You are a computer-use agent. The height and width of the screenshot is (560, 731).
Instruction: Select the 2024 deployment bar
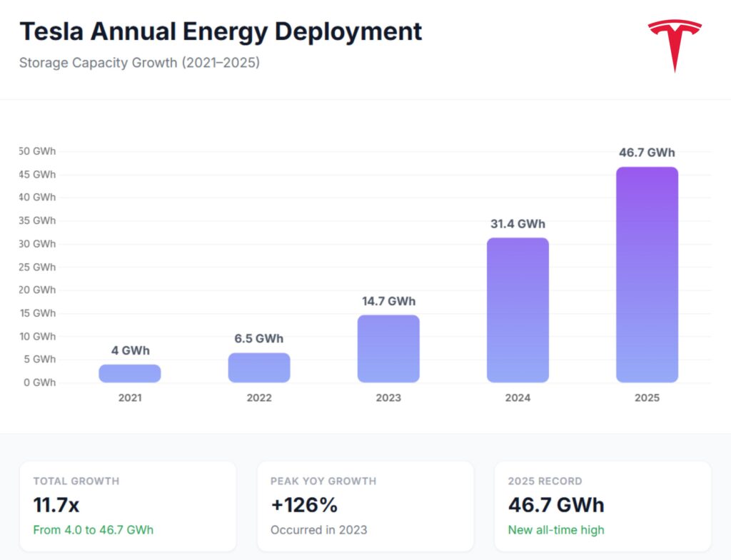[x=518, y=310]
